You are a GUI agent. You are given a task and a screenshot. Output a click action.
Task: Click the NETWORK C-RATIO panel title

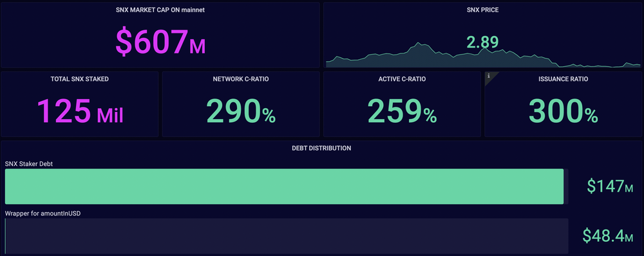tap(241, 79)
